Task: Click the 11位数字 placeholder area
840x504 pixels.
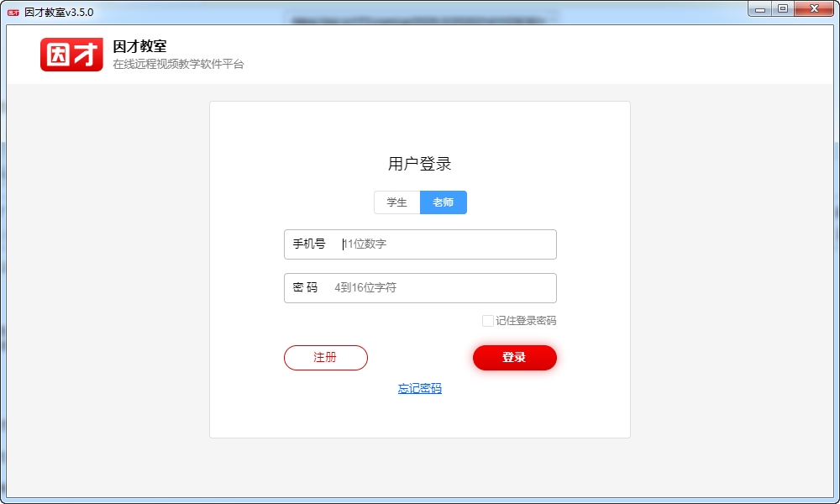Action: (x=365, y=244)
